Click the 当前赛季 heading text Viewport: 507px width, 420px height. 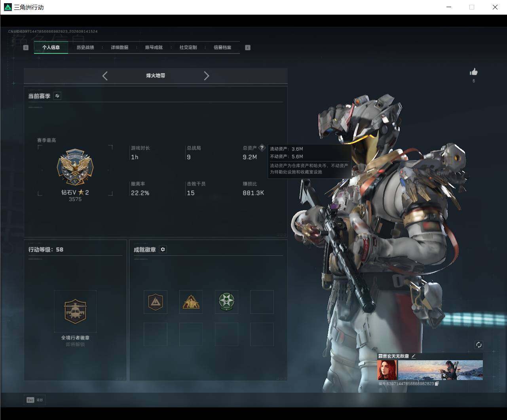click(39, 96)
